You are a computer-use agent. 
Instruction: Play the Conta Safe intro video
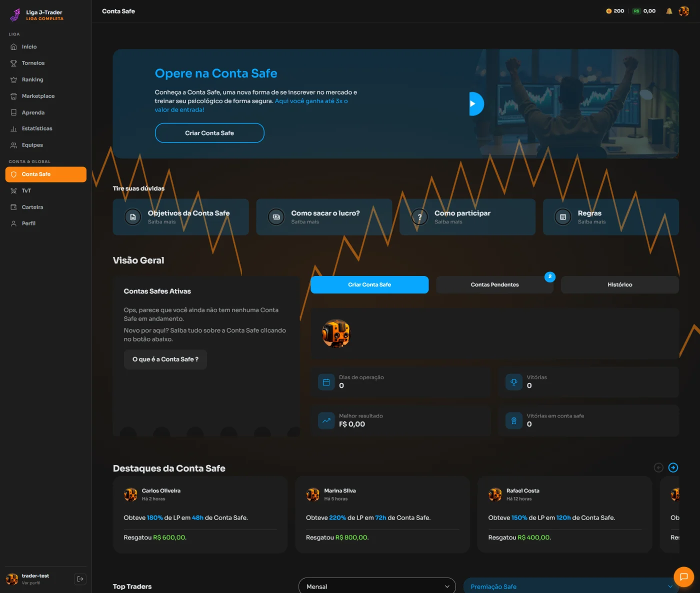pos(476,104)
